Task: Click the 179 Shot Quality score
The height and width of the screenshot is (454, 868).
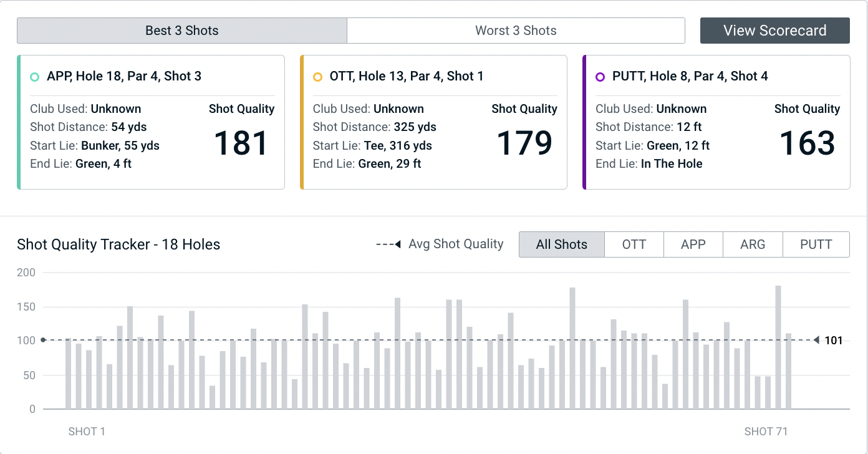Action: 524,143
